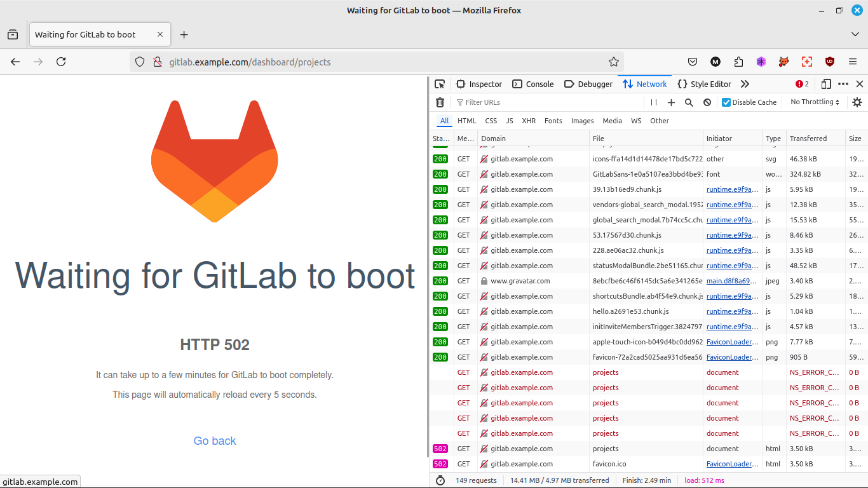Click the insecure connection lock icon
Image resolution: width=868 pixels, height=488 pixels.
tap(157, 62)
